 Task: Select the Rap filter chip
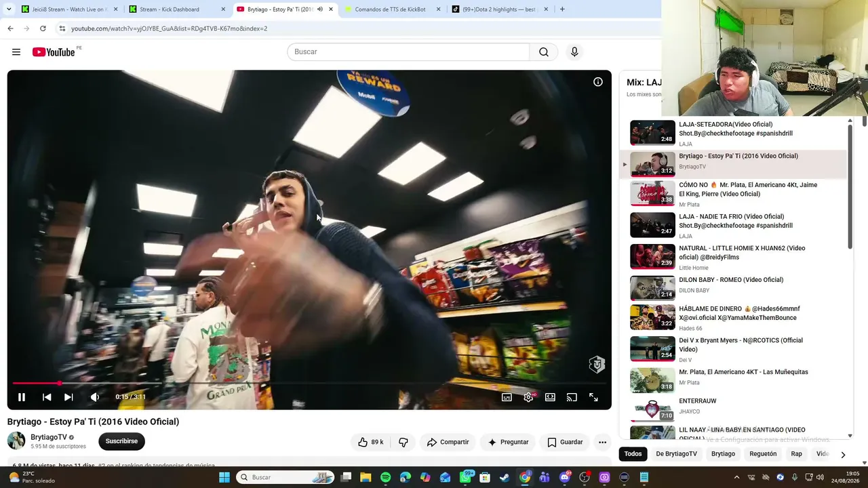[796, 454]
